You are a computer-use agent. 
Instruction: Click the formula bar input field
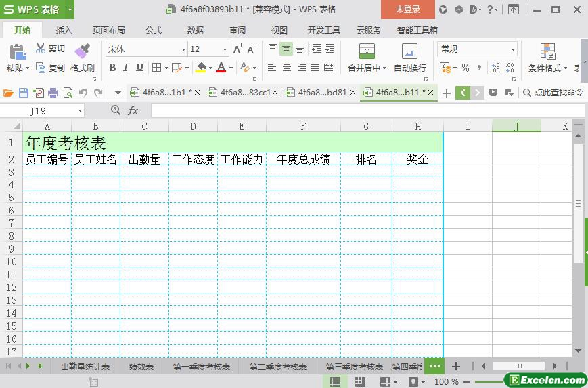[365, 110]
